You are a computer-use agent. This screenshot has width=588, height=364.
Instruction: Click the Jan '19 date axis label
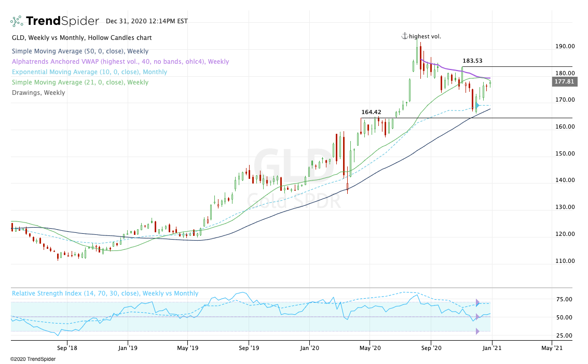click(x=128, y=348)
